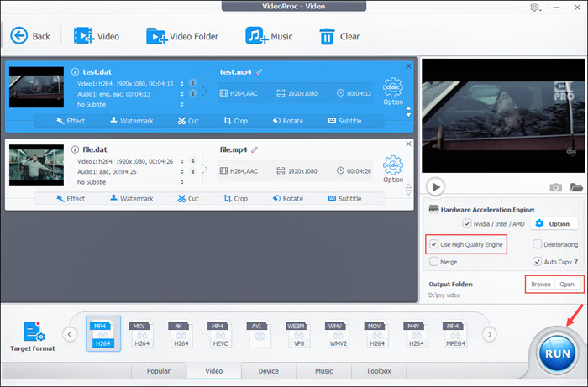This screenshot has width=588, height=387.
Task: Rotate the test.dat video
Action: click(x=288, y=121)
